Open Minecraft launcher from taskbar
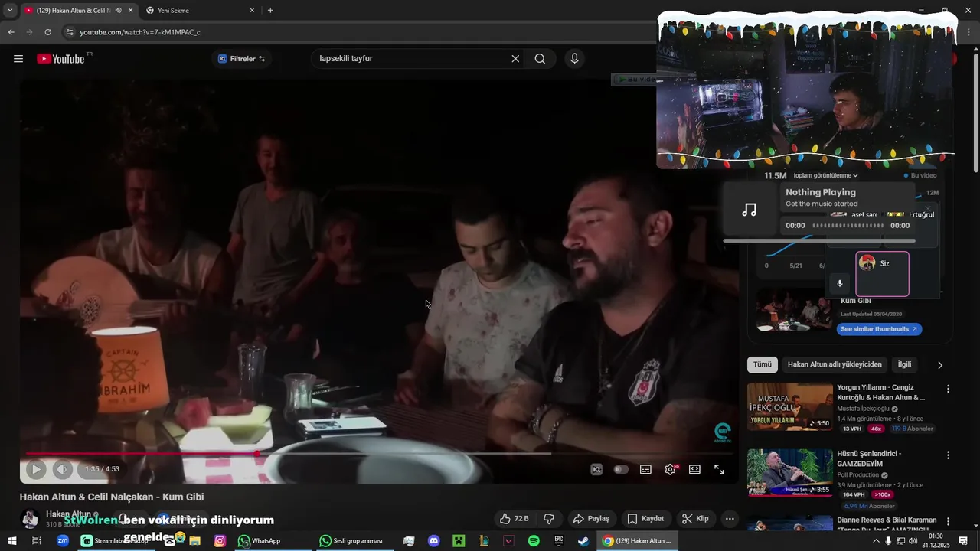 point(459,541)
